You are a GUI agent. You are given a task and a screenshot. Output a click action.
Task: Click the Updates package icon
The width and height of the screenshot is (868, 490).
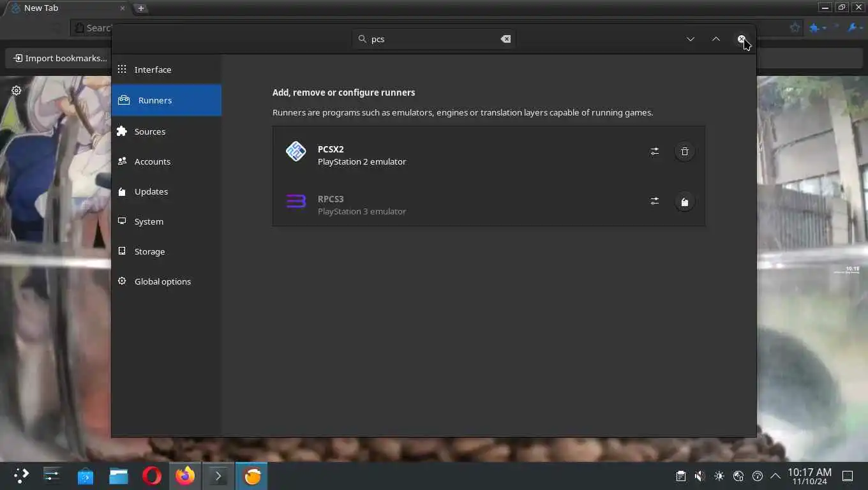(122, 191)
